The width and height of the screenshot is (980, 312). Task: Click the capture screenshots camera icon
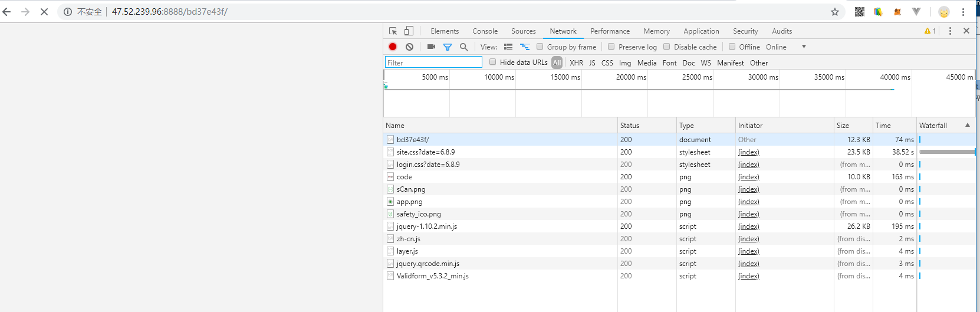(x=431, y=47)
